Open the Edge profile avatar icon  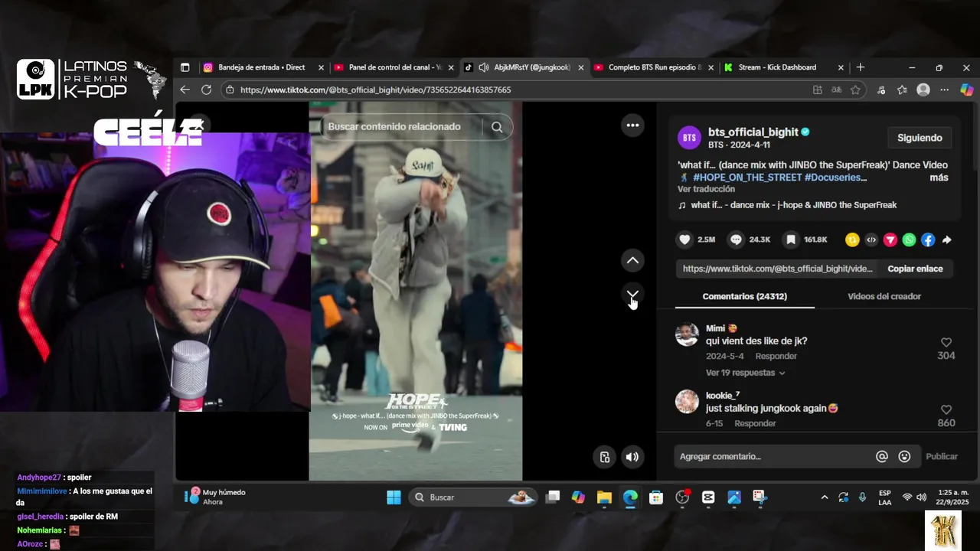[923, 90]
